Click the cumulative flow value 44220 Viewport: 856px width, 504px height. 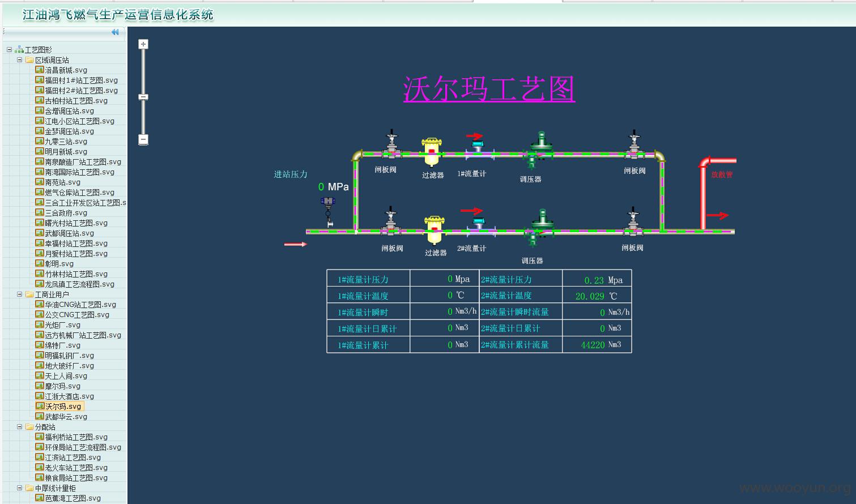593,345
